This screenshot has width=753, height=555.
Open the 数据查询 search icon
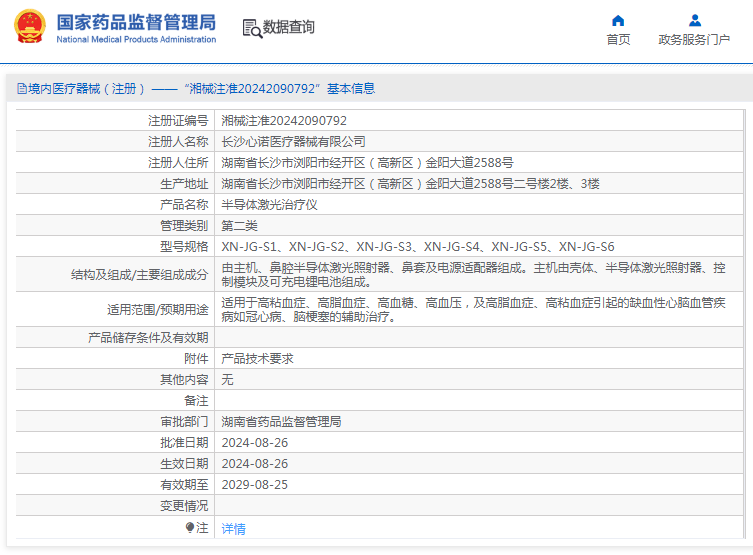pos(252,28)
